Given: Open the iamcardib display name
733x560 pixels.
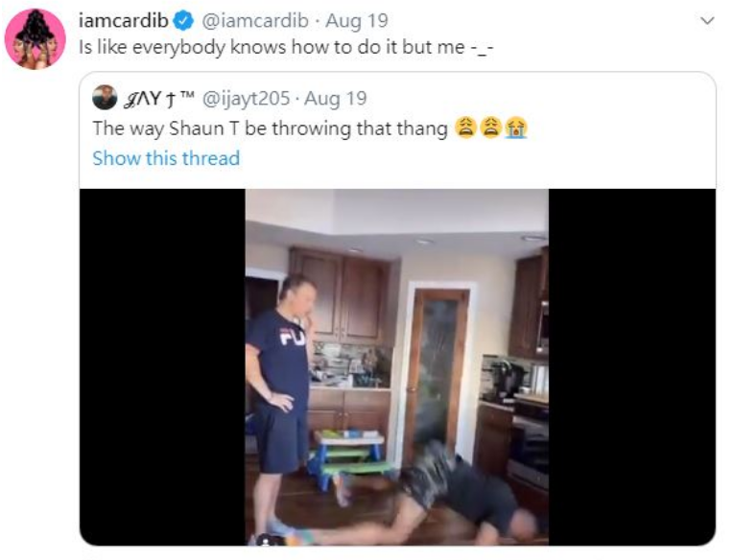Looking at the screenshot, I should point(124,20).
